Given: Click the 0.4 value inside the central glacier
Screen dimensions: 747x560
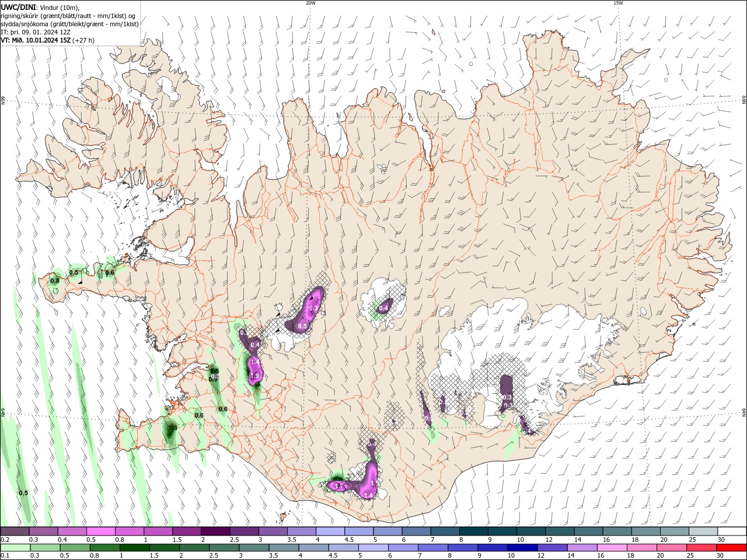Looking at the screenshot, I should 383,308.
